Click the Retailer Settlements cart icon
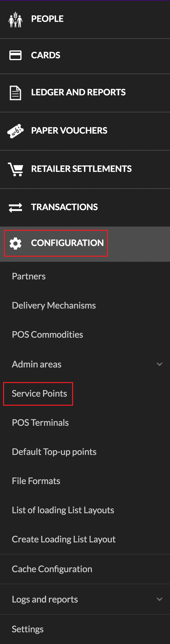 16,169
